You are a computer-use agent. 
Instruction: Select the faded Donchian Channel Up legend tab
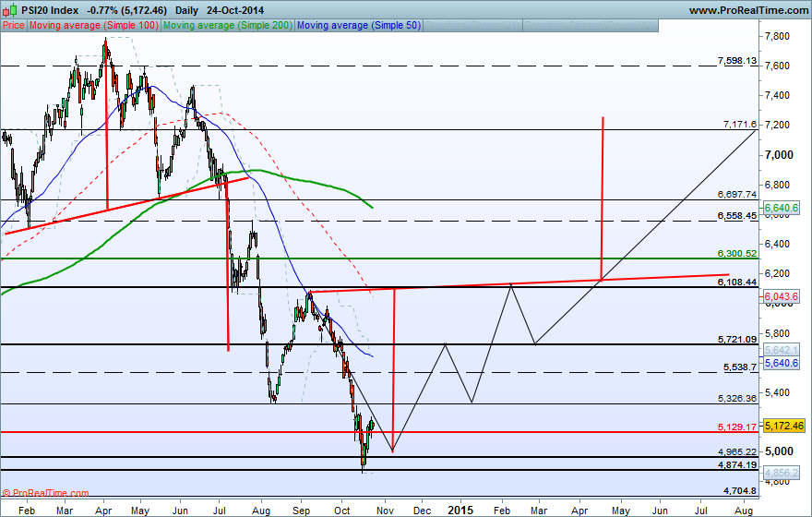pos(472,25)
